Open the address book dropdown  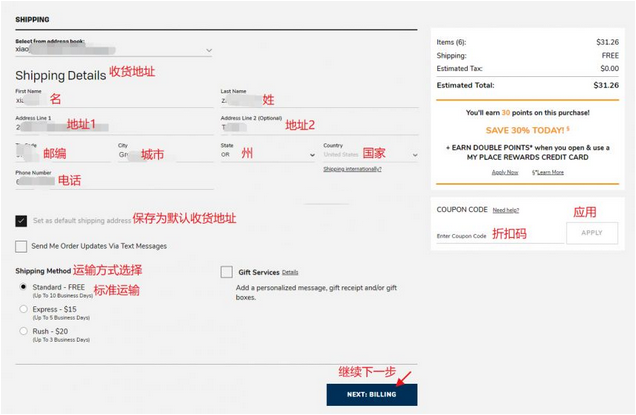click(x=114, y=50)
